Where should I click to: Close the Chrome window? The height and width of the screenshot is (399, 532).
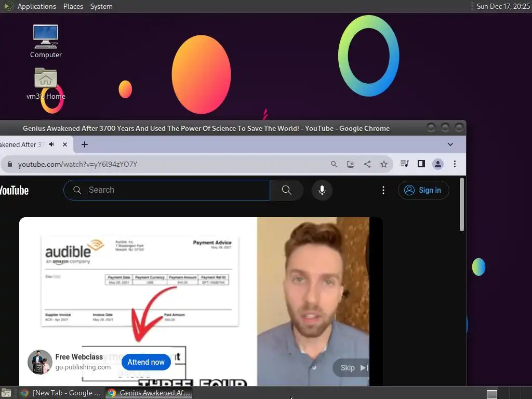click(x=459, y=128)
